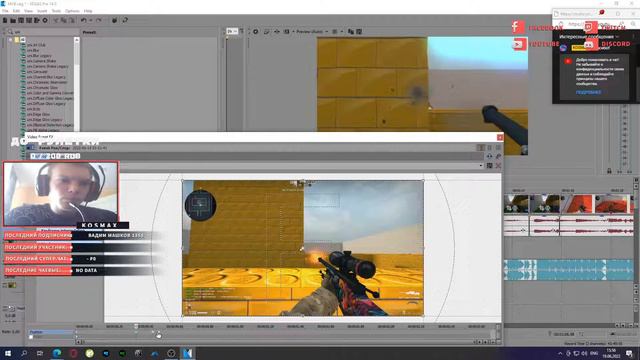Viewport: 640px width, 360px height.
Task: Open the File menu
Action: point(5,11)
